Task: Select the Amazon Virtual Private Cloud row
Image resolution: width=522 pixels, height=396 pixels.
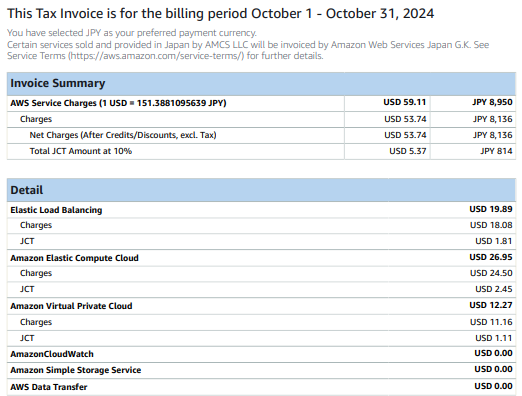Action: click(261, 306)
